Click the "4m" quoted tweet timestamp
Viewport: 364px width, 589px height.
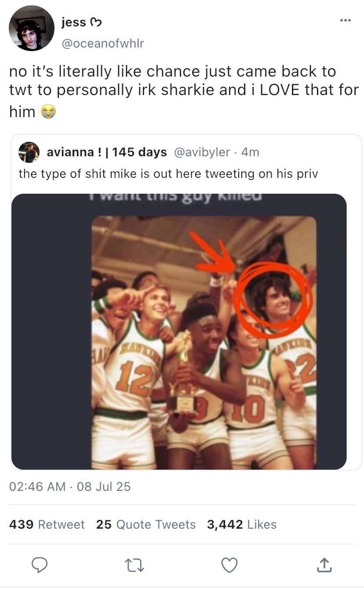click(x=250, y=152)
